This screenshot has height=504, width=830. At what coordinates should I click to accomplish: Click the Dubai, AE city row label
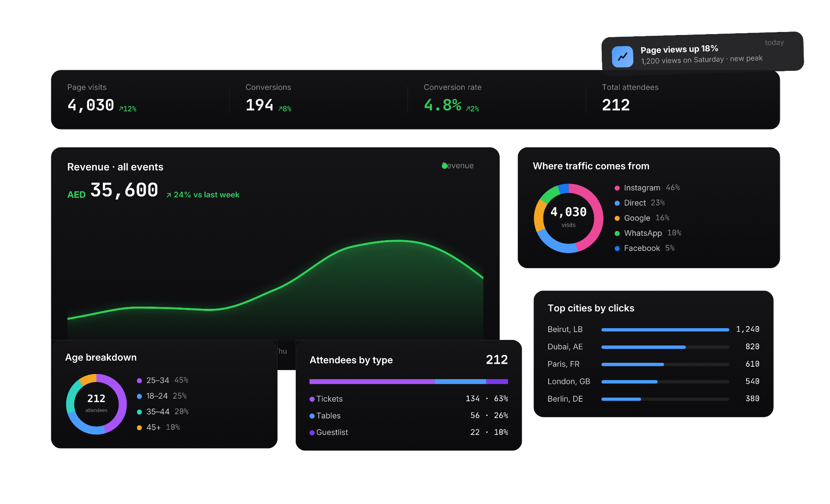(x=565, y=347)
